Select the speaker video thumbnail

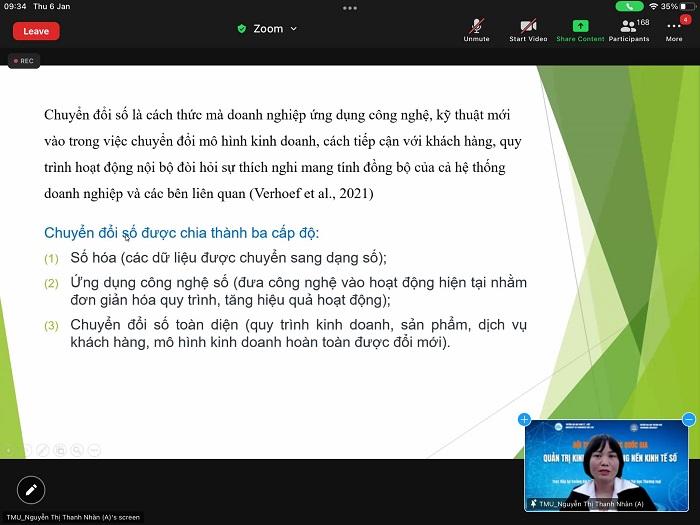[606, 465]
